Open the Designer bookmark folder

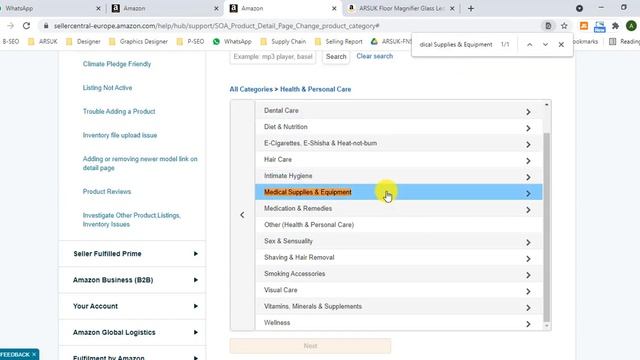83,42
